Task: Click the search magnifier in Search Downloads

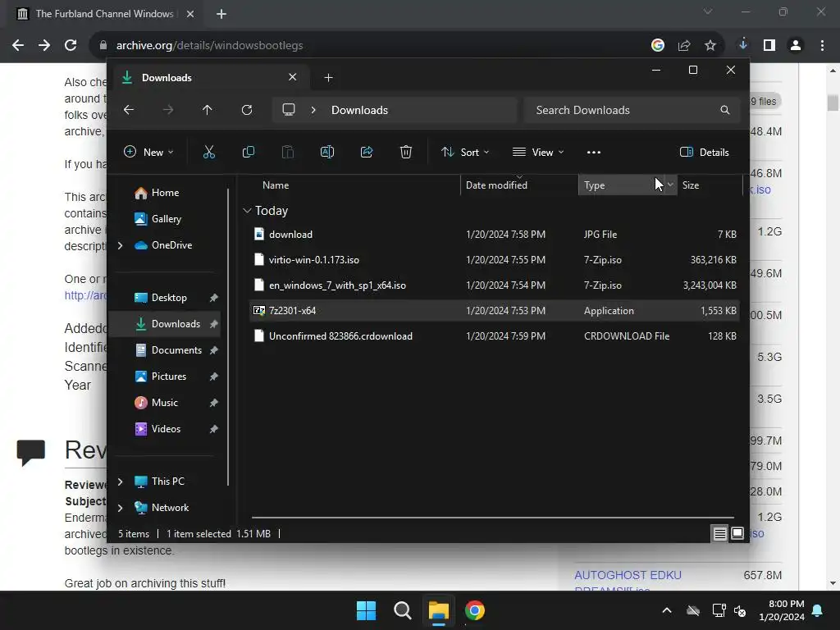Action: click(725, 110)
